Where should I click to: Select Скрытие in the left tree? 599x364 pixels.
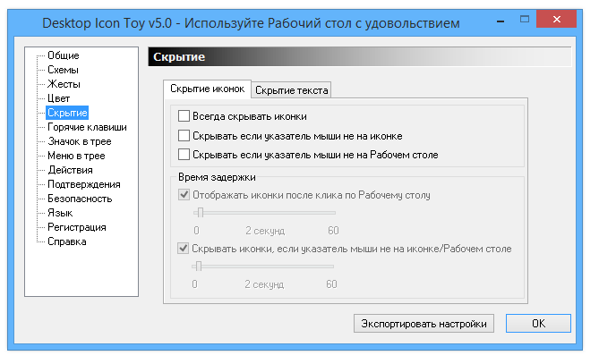67,113
